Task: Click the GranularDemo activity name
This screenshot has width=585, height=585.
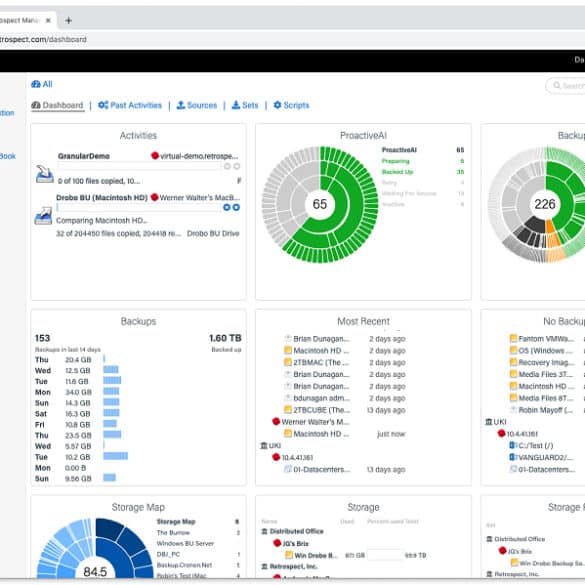Action: tap(84, 156)
